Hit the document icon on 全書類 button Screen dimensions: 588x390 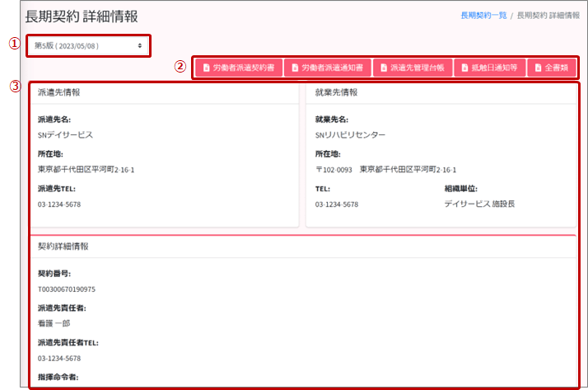537,68
